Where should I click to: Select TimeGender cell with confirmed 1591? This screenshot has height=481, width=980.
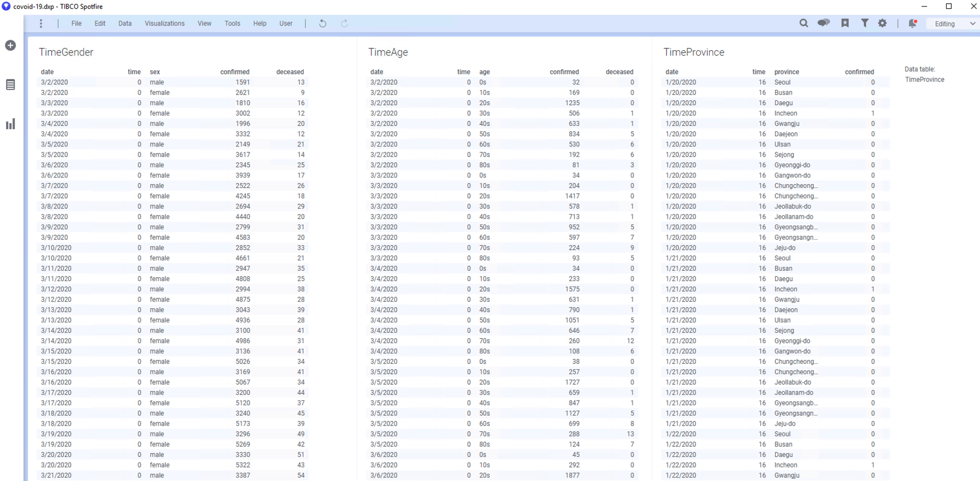pyautogui.click(x=242, y=82)
